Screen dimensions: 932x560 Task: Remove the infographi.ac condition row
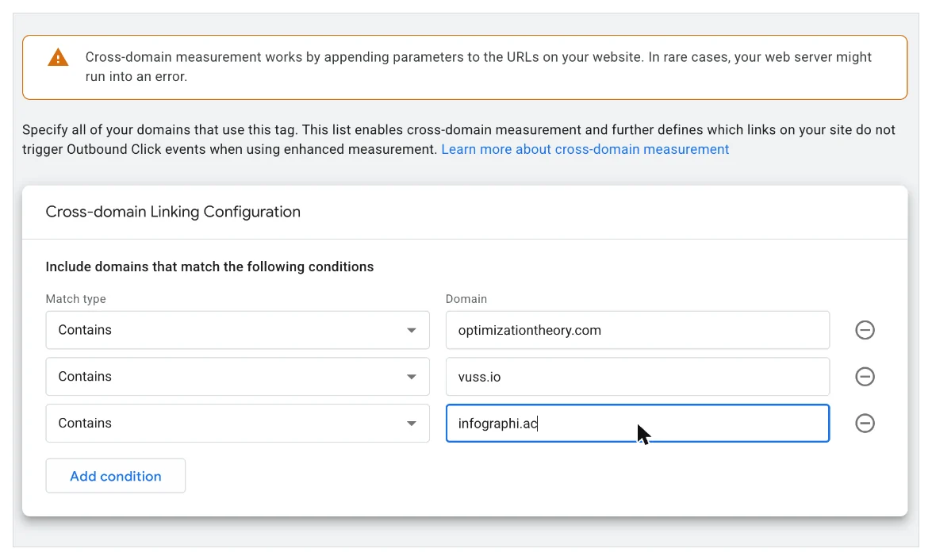point(865,424)
